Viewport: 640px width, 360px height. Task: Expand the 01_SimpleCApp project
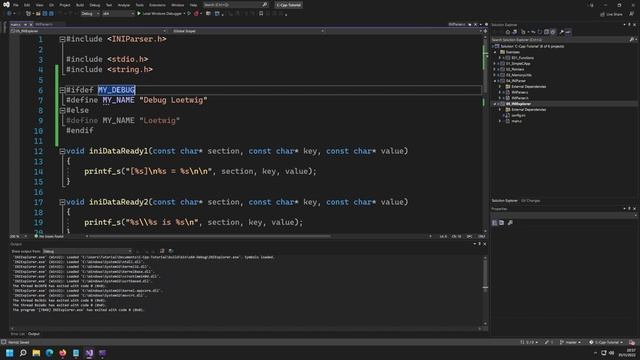click(495, 64)
